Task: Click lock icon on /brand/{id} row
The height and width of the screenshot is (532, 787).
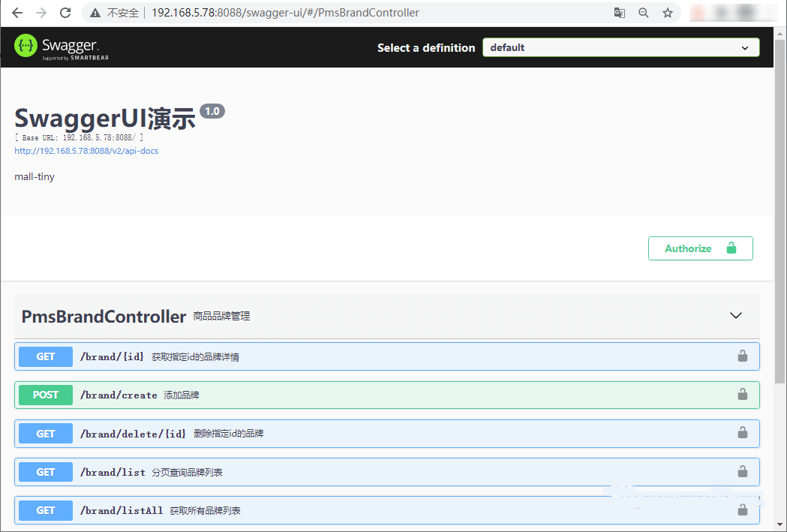Action: [742, 356]
